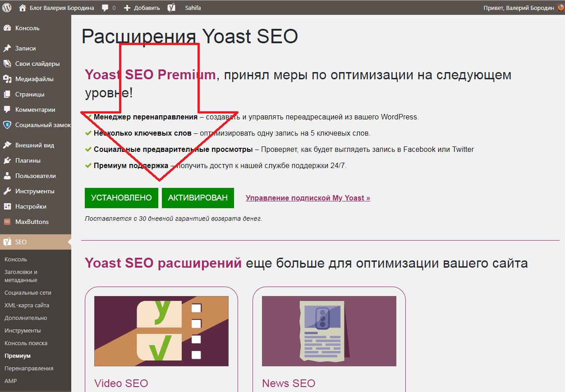Screen dimensions: 565x392
Task: Open Перенаправления submenu item
Action: pyautogui.click(x=29, y=368)
